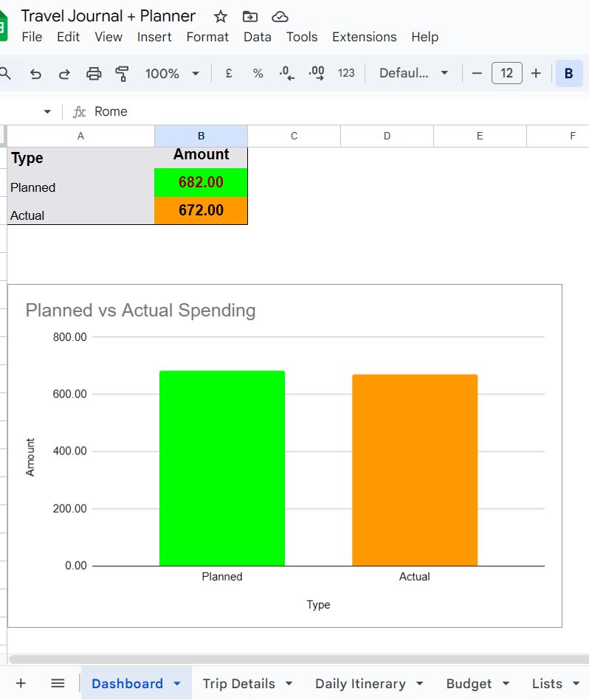Screen dimensions: 589x700
Task: Select column C header
Action: pos(294,136)
